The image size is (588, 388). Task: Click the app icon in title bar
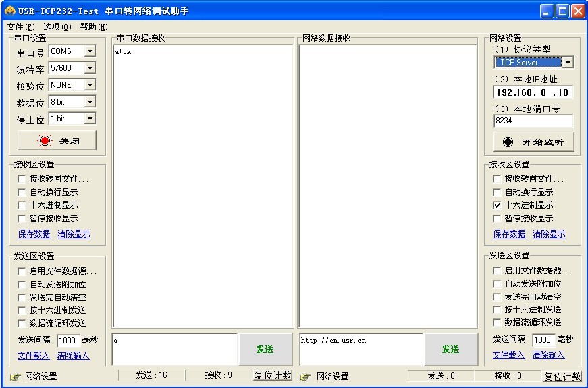(x=9, y=11)
